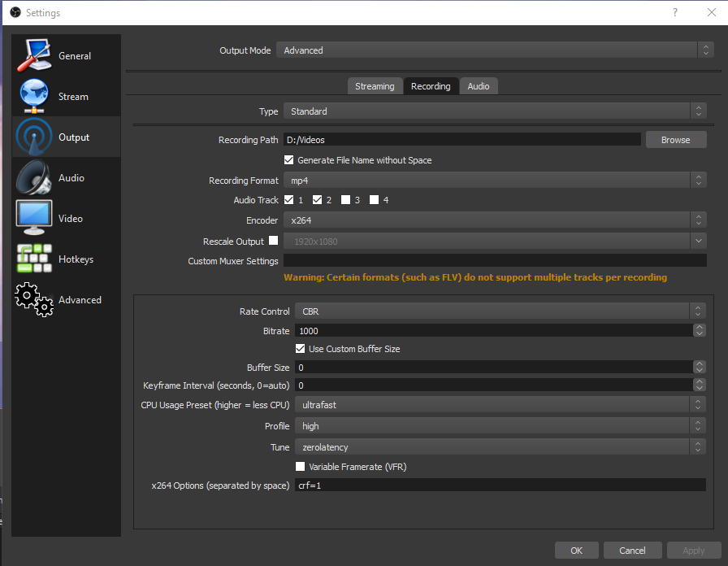Image resolution: width=728 pixels, height=566 pixels.
Task: Adjust the Bitrate stepper arrows
Action: pos(700,330)
